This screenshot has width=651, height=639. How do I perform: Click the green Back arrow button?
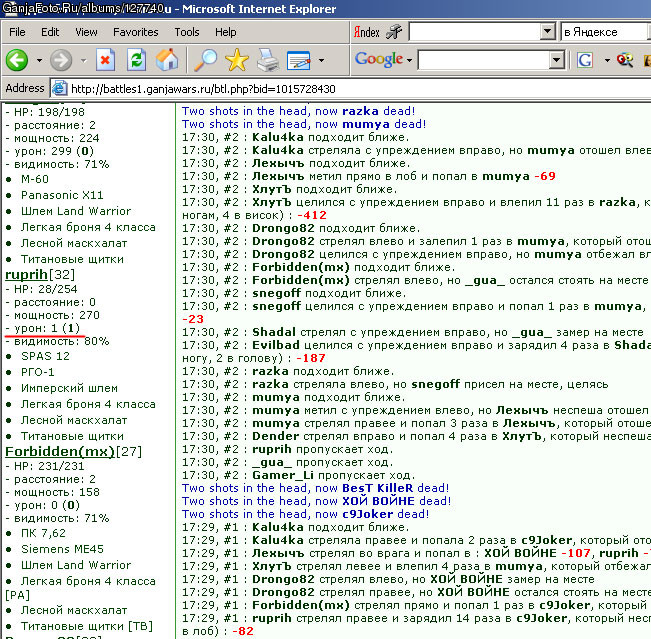[17, 60]
